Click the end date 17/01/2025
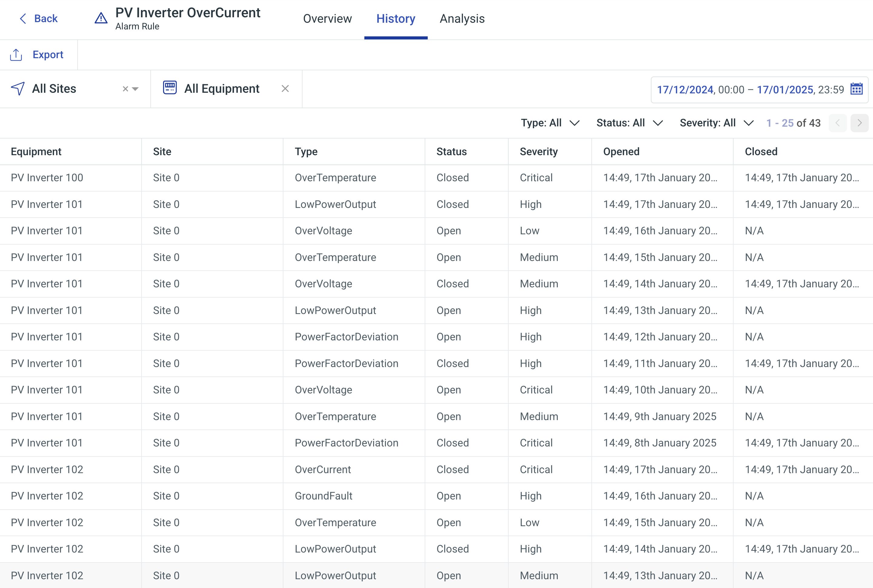This screenshot has width=873, height=588. 785,90
